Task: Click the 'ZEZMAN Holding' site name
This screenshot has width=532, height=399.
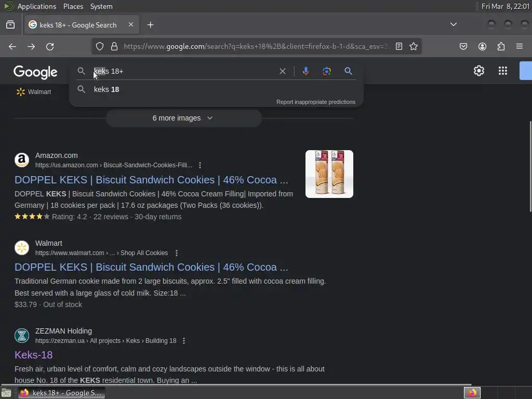Action: coord(63,331)
